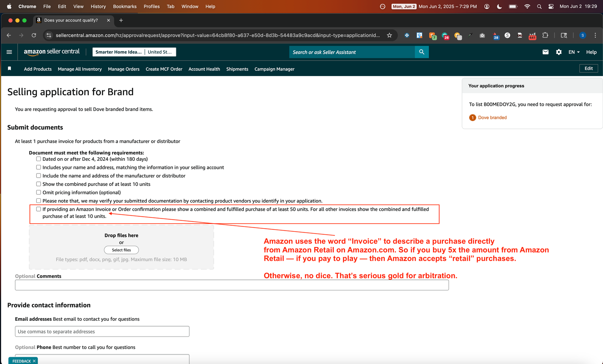Check 'Show the combined purchase of at least 10 units'
This screenshot has width=603, height=364.
(38, 184)
